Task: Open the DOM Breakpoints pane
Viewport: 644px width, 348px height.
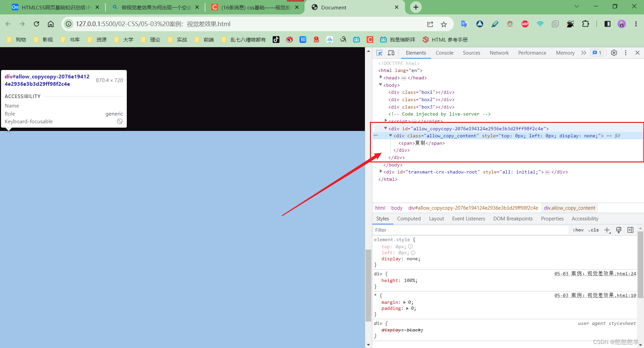Action: [x=513, y=219]
